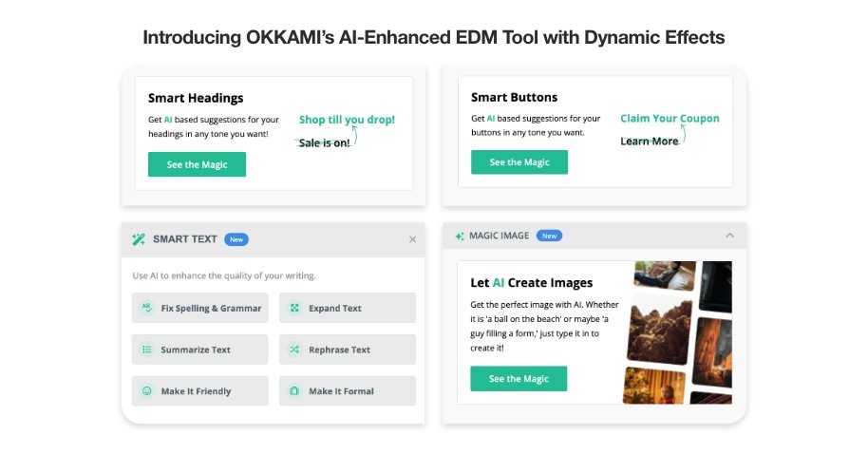
Task: Click the page title Introducing OKKAMI's AI-Enhanced EDM Tool
Action: [x=434, y=37]
